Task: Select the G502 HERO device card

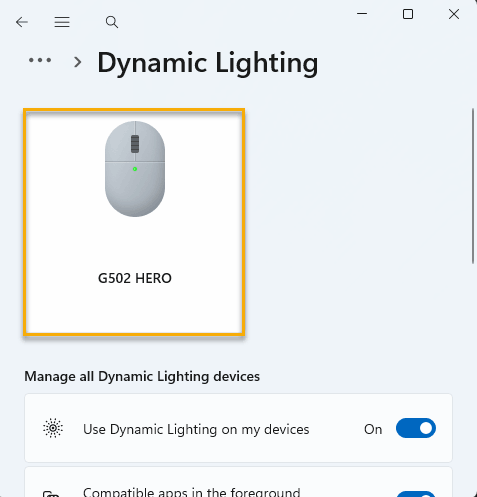Action: click(134, 222)
